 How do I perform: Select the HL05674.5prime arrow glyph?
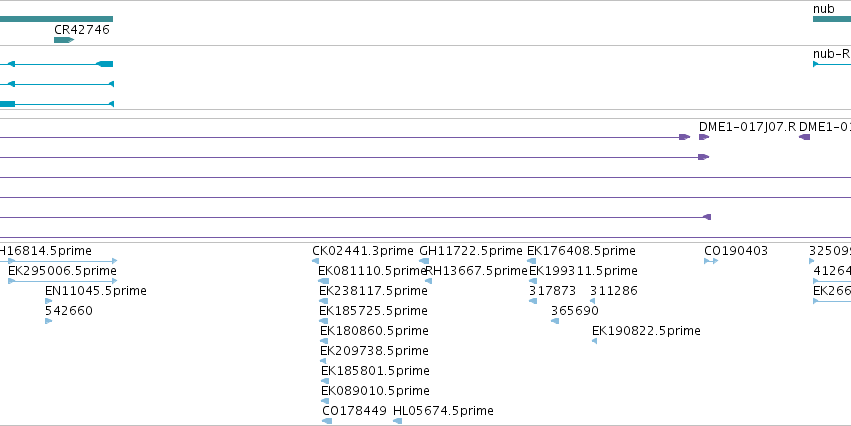pos(397,421)
